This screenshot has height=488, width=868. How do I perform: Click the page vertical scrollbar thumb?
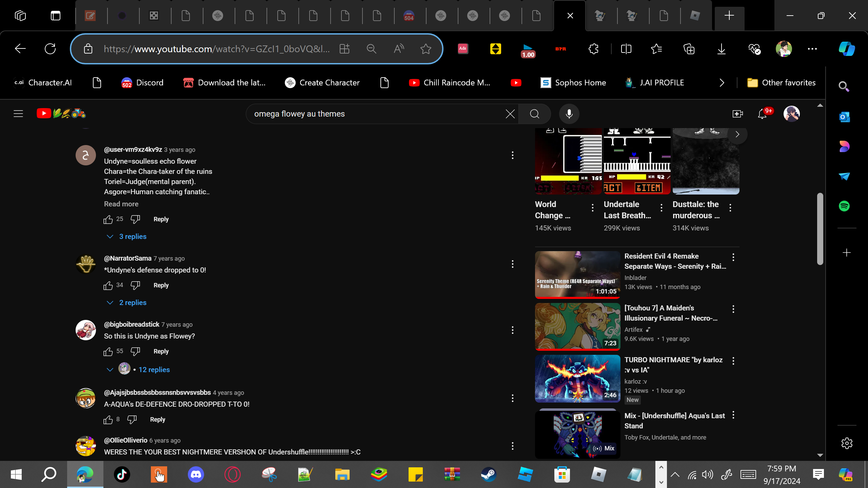[x=820, y=229]
